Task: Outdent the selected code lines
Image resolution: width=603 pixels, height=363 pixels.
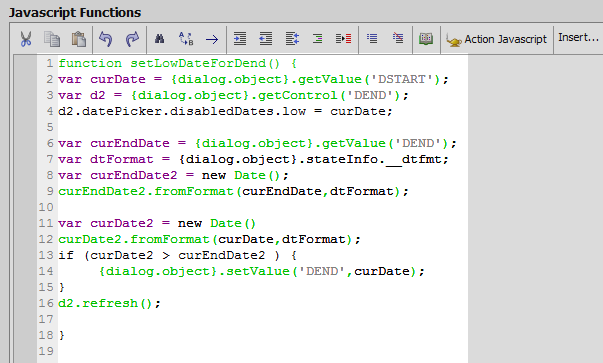Action: point(266,39)
